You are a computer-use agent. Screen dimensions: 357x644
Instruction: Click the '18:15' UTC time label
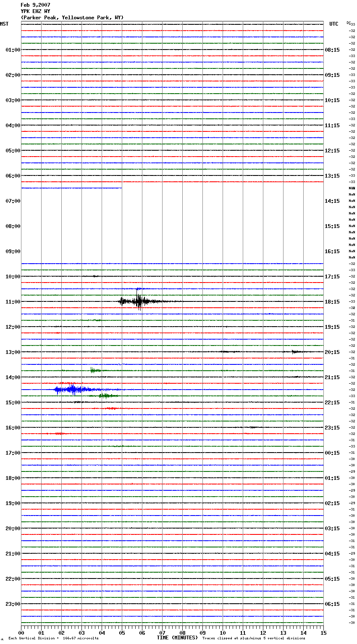pos(332,302)
